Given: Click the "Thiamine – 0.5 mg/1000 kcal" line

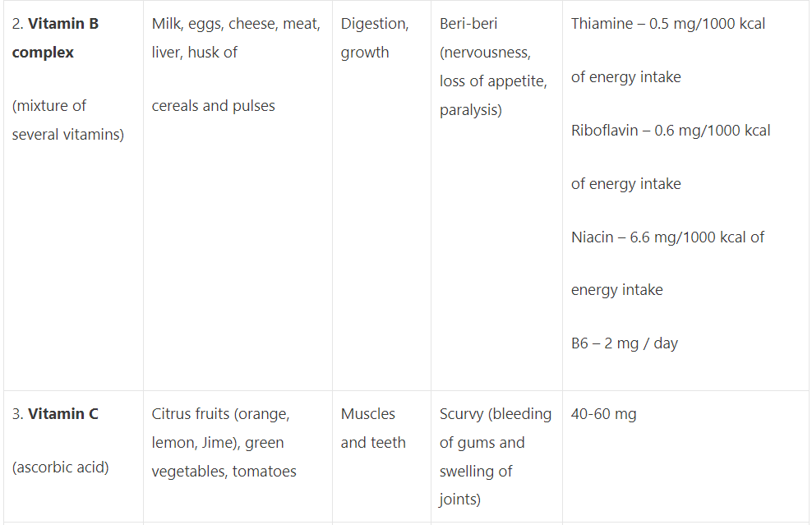Looking at the screenshot, I should (x=667, y=24).
